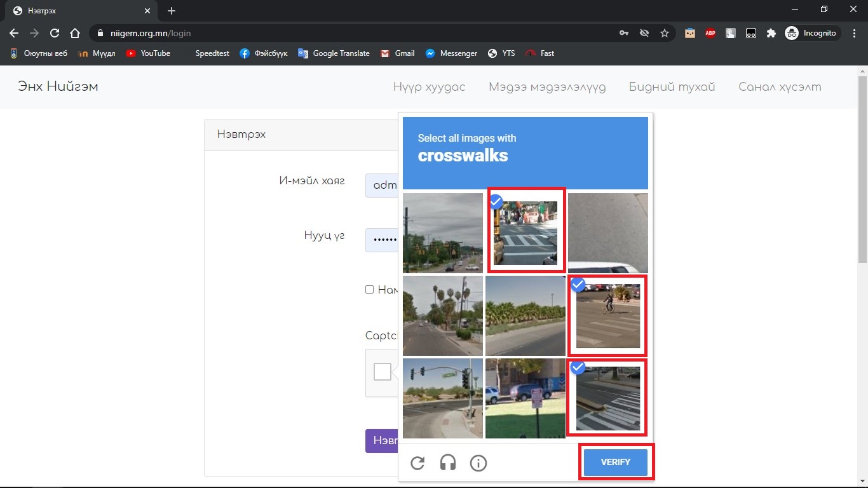868x488 pixels.
Task: Open a new browser tab
Action: [172, 11]
